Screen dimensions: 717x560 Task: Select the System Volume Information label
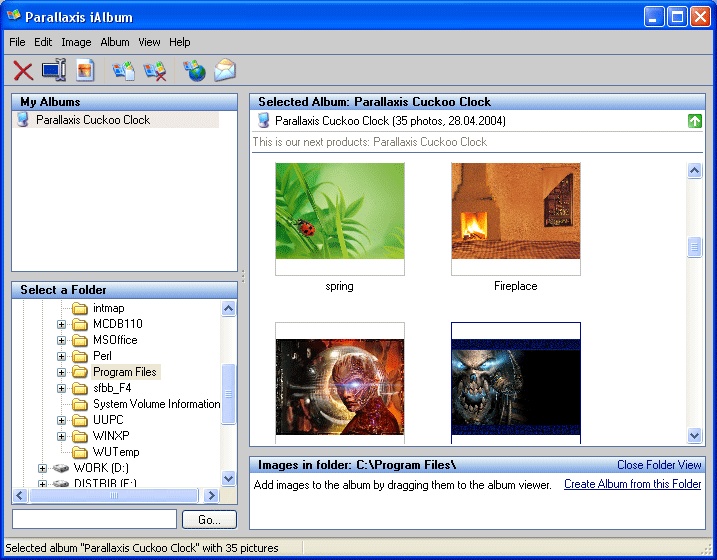click(x=156, y=405)
